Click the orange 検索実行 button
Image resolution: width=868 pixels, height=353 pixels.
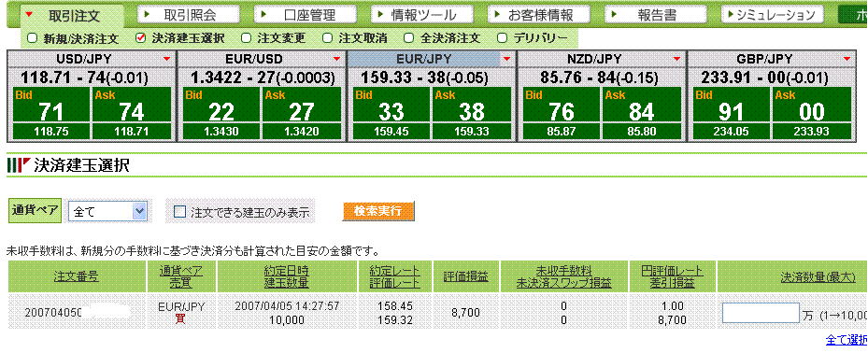point(378,211)
